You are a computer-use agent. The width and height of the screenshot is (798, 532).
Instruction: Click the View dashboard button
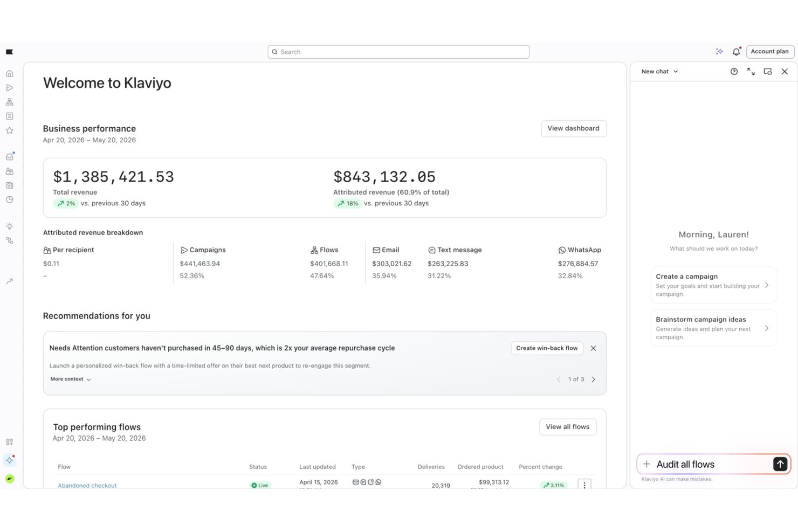pos(574,128)
